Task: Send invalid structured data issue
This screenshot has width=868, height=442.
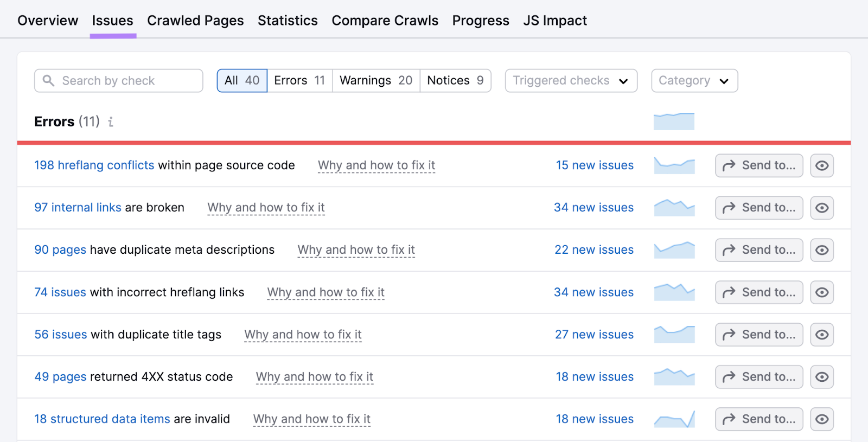Action: [759, 419]
